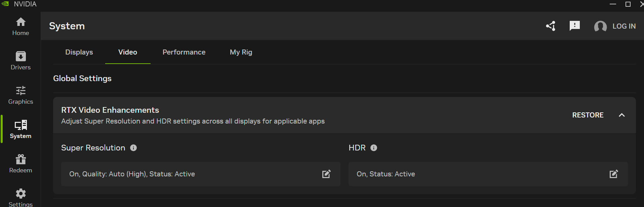The width and height of the screenshot is (644, 207).
Task: Click the Super Resolution label
Action: click(93, 148)
